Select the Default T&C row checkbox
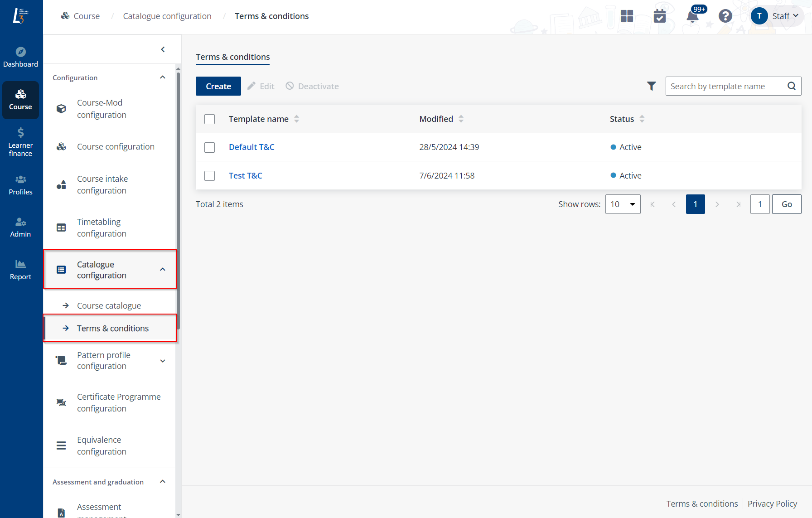The height and width of the screenshot is (518, 812). pyautogui.click(x=209, y=147)
